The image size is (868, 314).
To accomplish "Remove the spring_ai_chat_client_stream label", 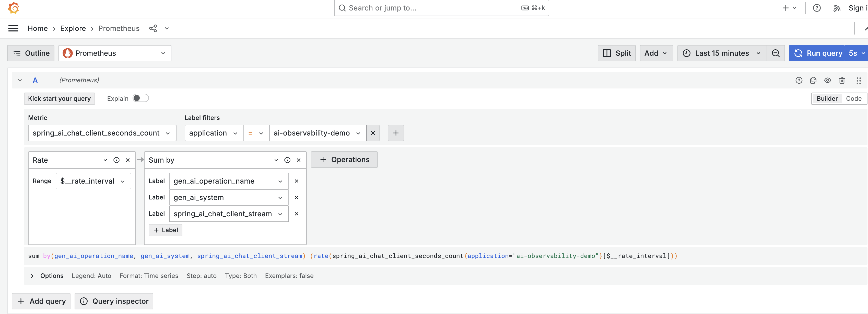I will [x=297, y=214].
